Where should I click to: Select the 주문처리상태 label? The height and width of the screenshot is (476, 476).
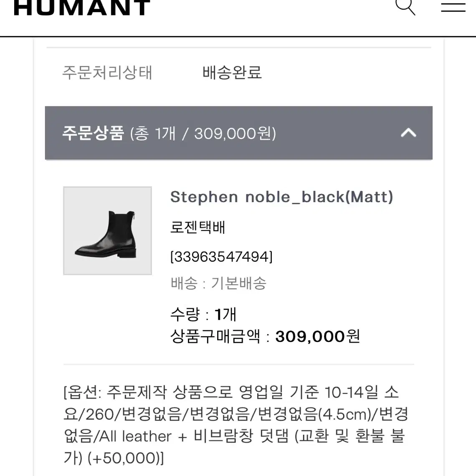pyautogui.click(x=107, y=73)
